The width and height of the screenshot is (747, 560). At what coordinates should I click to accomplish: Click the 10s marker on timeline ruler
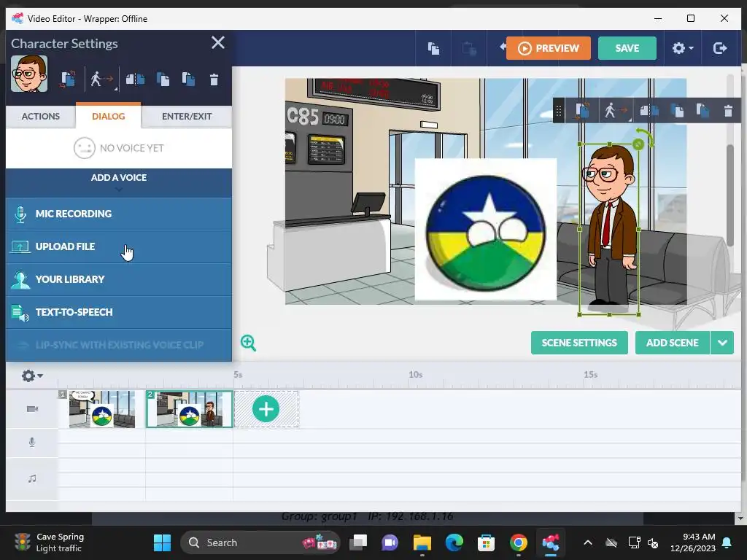(415, 375)
